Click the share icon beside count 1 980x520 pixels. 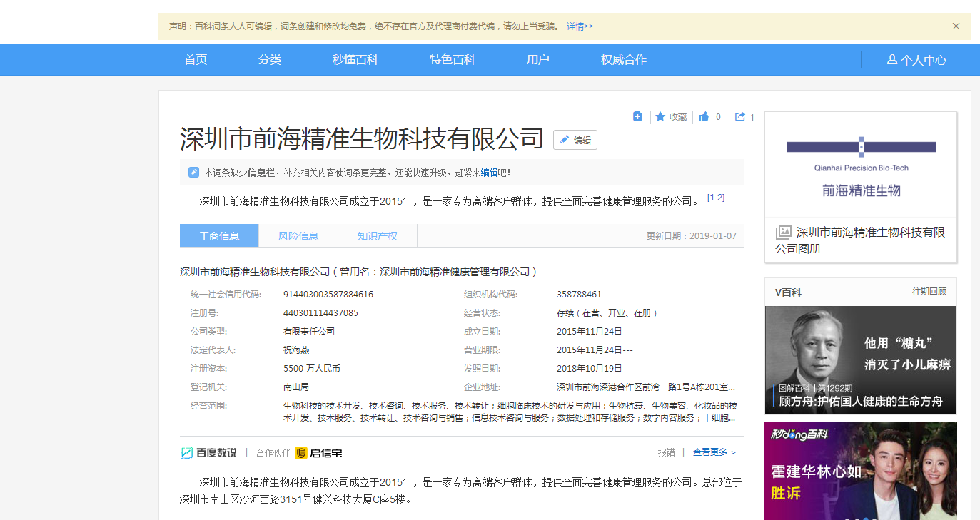click(740, 116)
